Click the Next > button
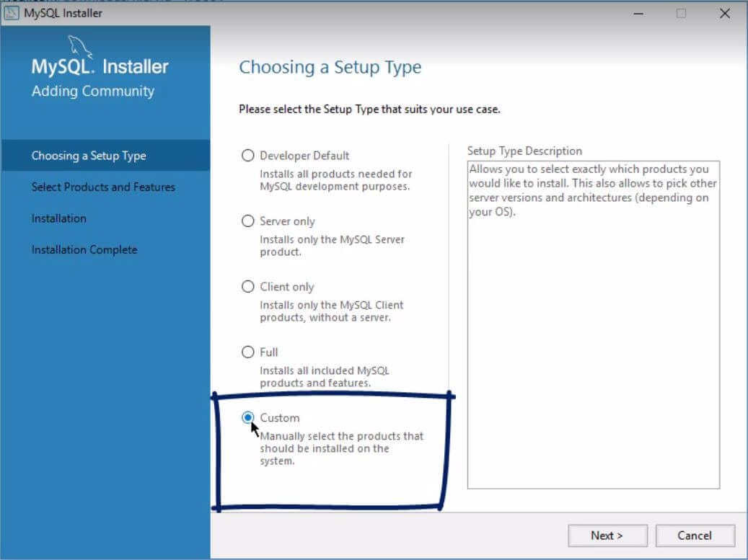Screen dimensions: 748x560 tap(607, 535)
